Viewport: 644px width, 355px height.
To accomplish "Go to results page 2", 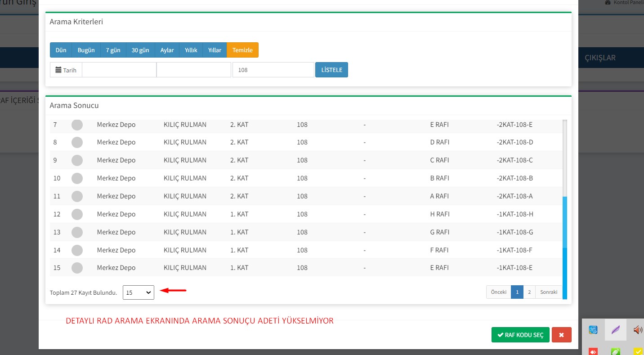I will [529, 292].
